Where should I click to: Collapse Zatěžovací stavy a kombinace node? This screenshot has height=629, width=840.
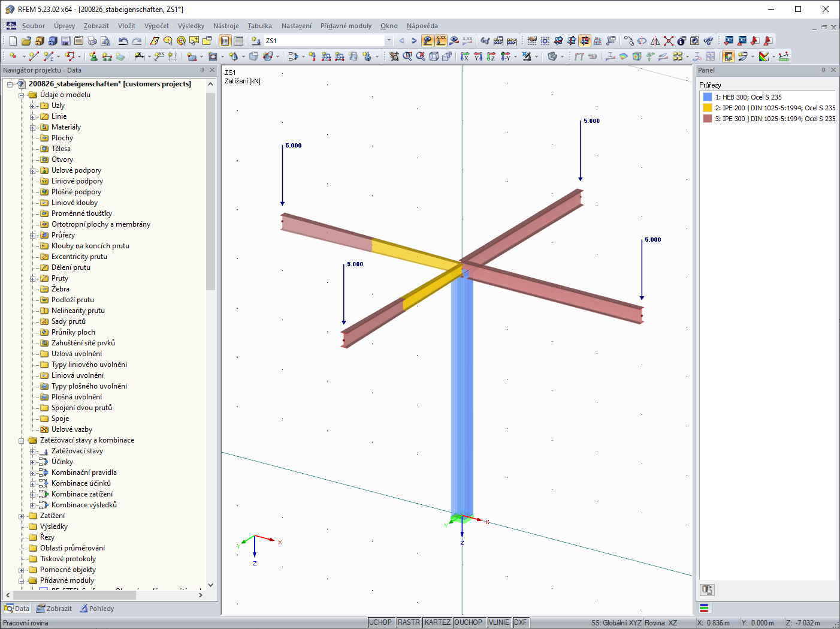click(22, 441)
